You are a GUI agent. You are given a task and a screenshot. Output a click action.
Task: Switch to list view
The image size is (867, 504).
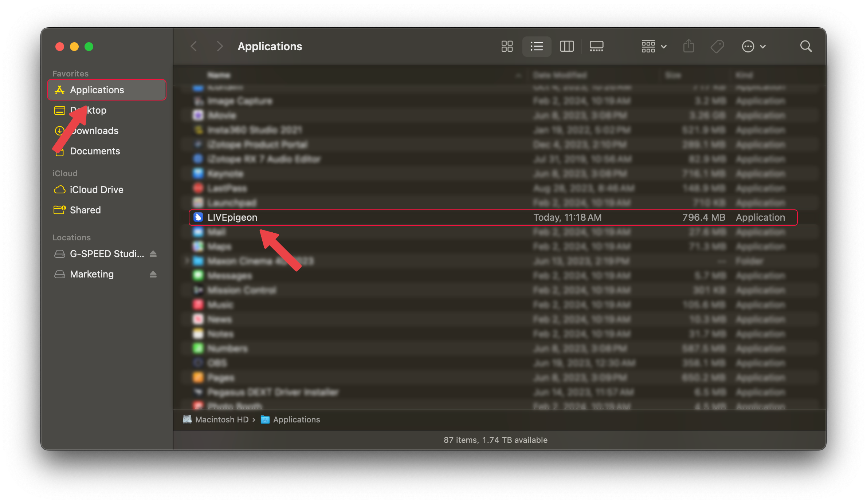tap(536, 46)
